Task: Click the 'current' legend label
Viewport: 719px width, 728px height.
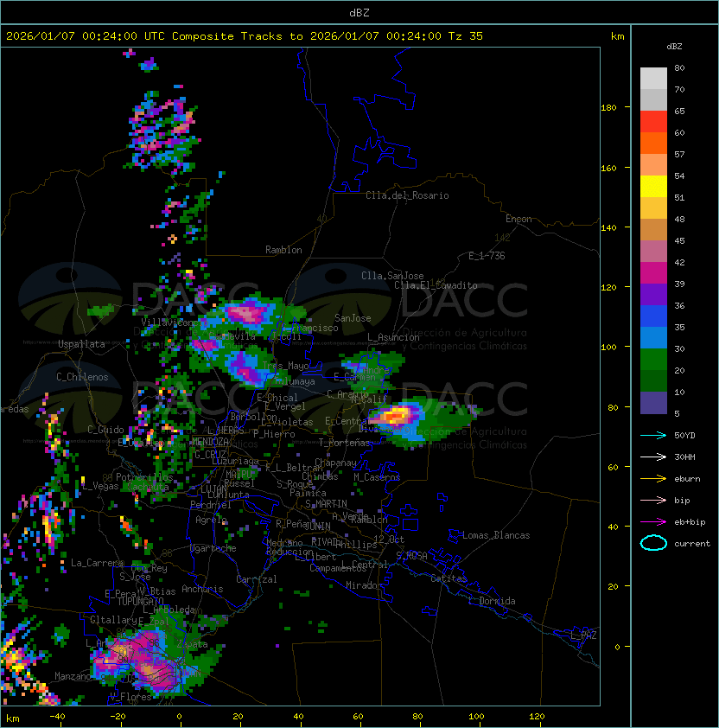Action: (x=692, y=544)
